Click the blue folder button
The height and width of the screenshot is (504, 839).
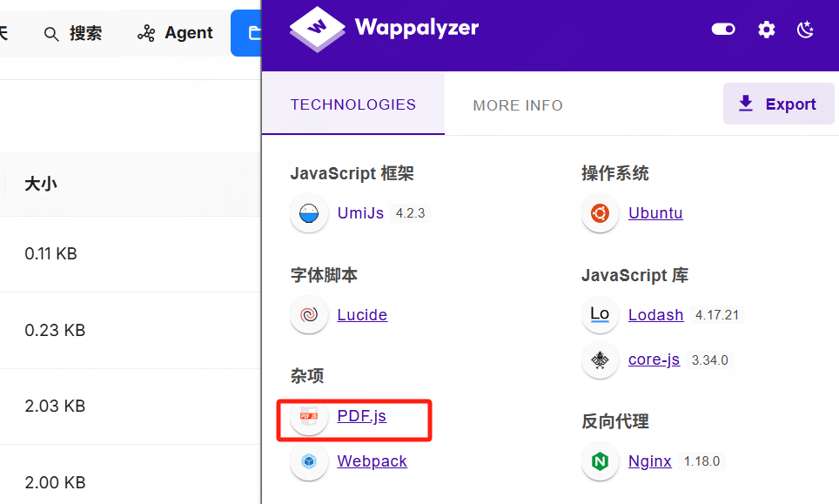point(246,33)
